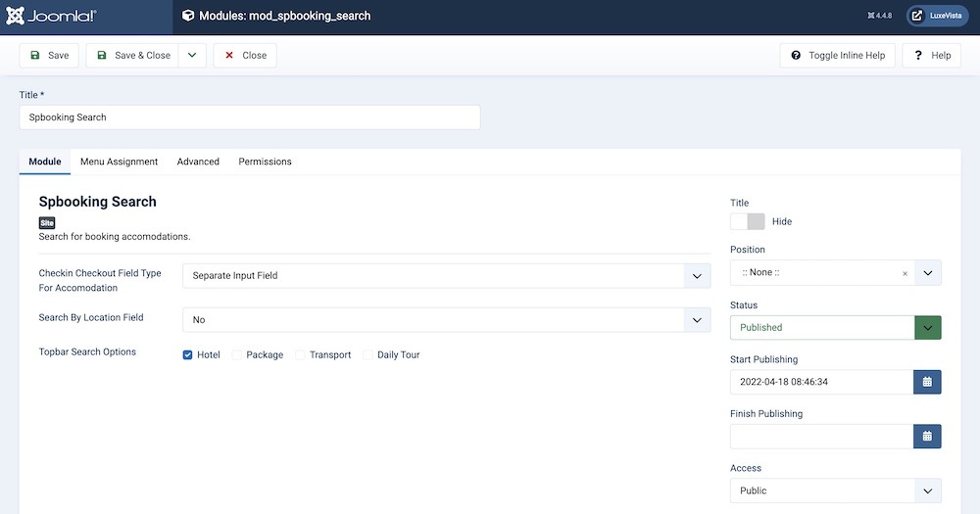
Task: Click Toggle Inline Help button
Action: click(838, 56)
